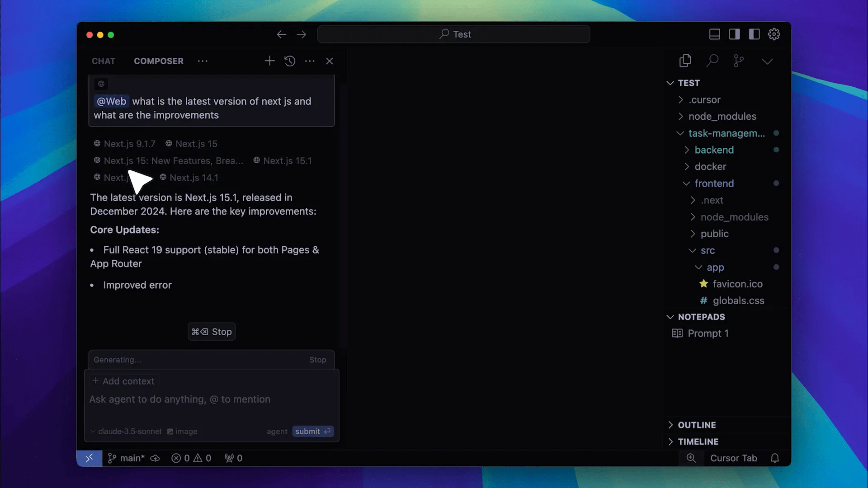Click the Cursor Tab status item

[x=733, y=458]
